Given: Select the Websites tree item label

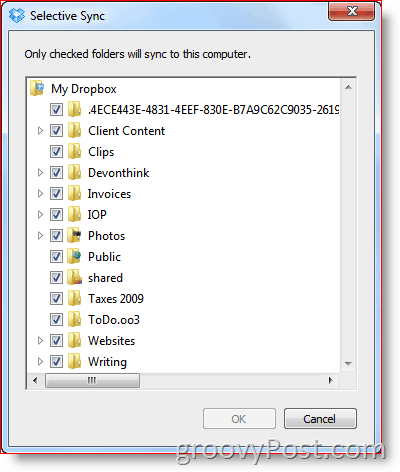Looking at the screenshot, I should click(111, 341).
